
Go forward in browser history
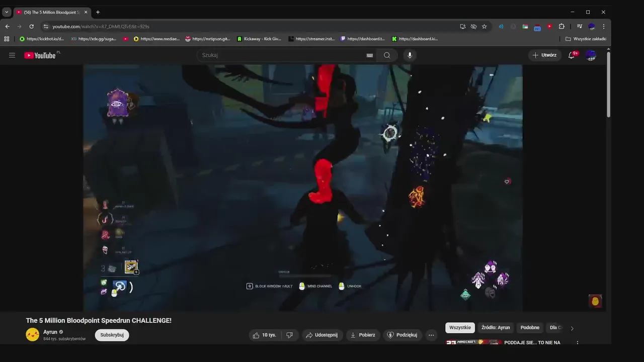pos(19,26)
